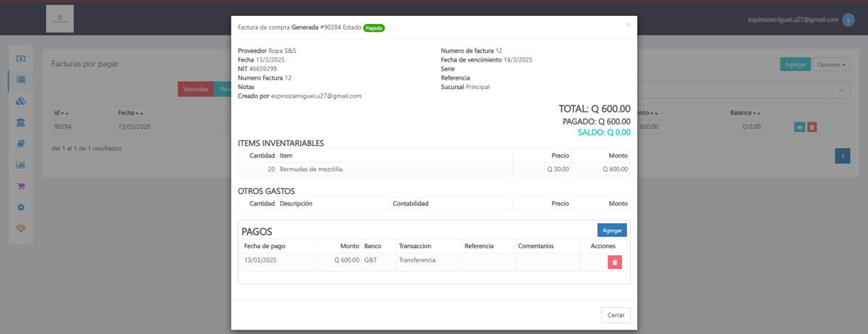Open the user avatar menu
868x334 pixels.
(848, 20)
